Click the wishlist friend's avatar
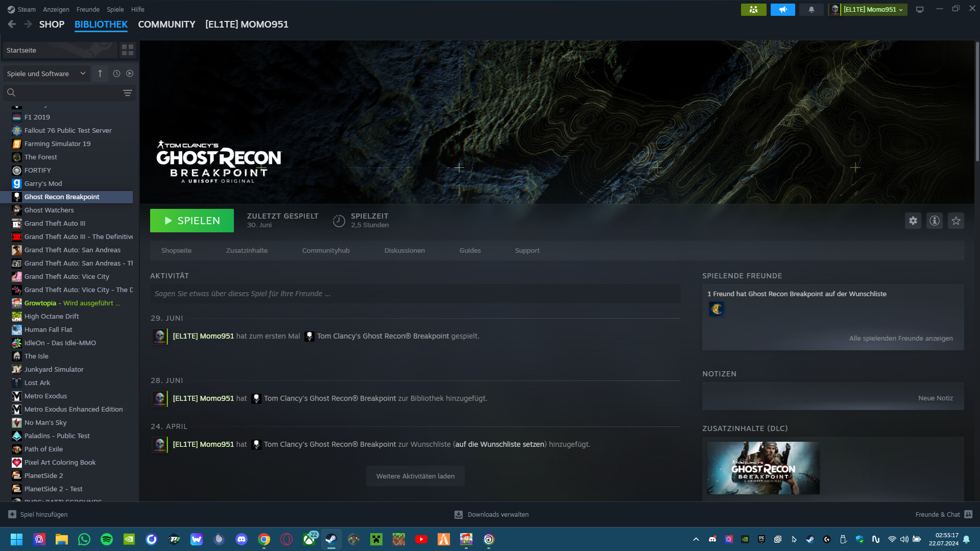 (x=716, y=309)
